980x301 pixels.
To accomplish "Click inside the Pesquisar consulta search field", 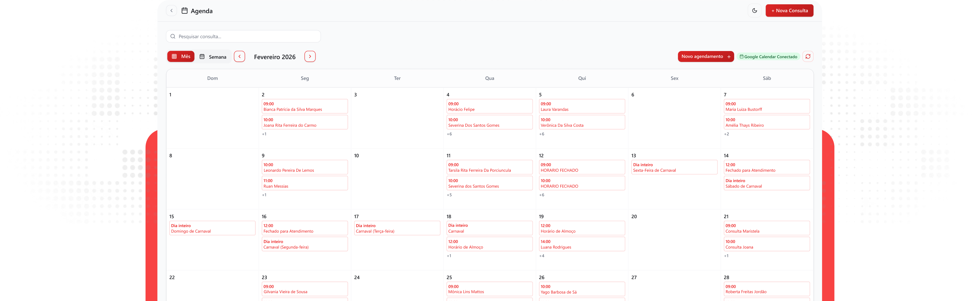I will coord(243,36).
